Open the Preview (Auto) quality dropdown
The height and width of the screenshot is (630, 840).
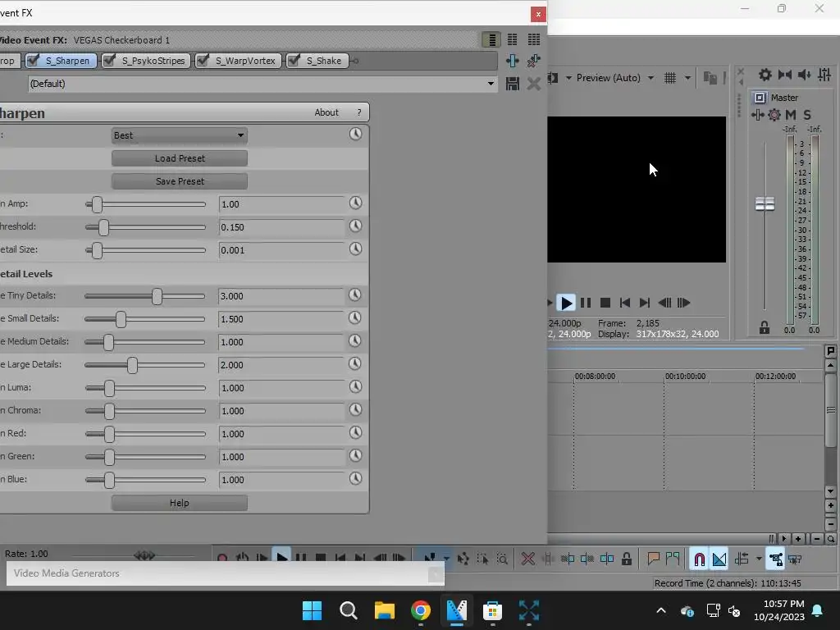[651, 78]
